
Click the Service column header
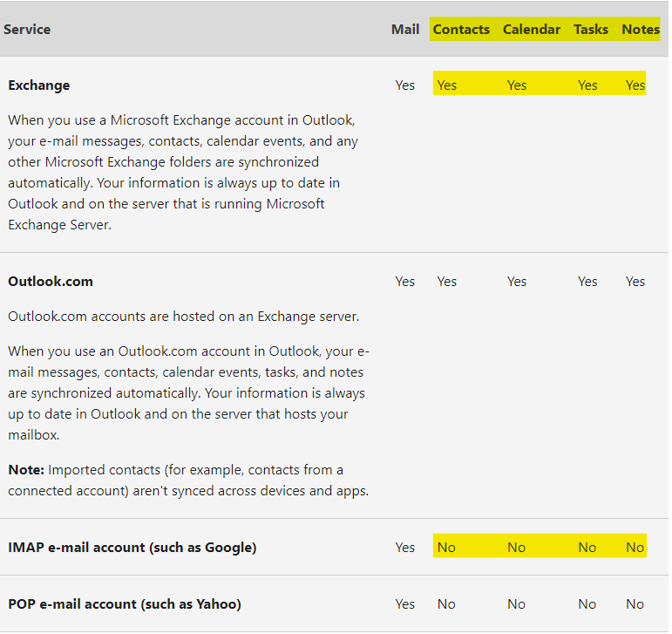click(x=27, y=29)
